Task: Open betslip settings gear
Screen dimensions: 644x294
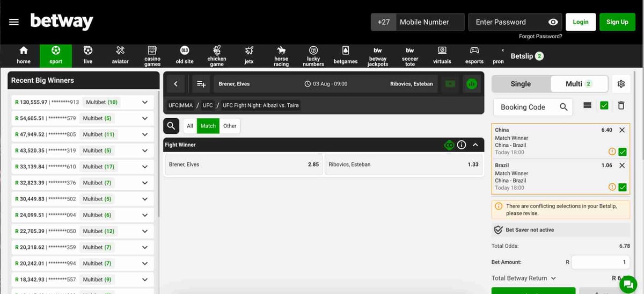Action: pos(621,84)
